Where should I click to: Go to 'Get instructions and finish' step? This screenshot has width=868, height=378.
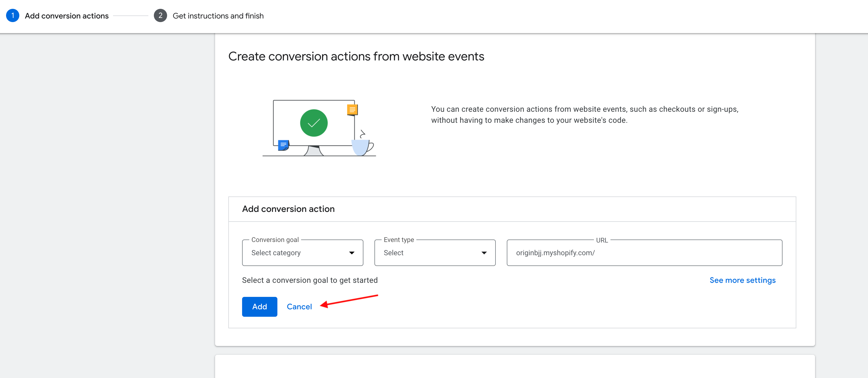[x=218, y=16]
